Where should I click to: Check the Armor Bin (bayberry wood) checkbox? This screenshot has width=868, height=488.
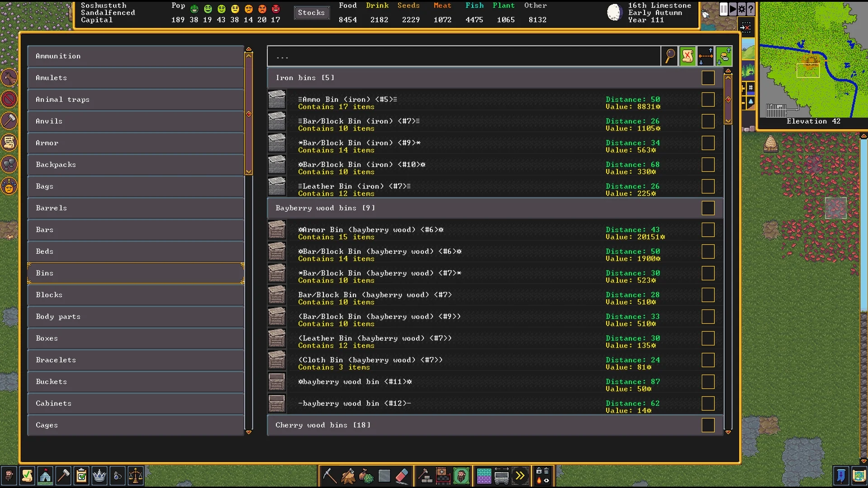click(x=708, y=230)
